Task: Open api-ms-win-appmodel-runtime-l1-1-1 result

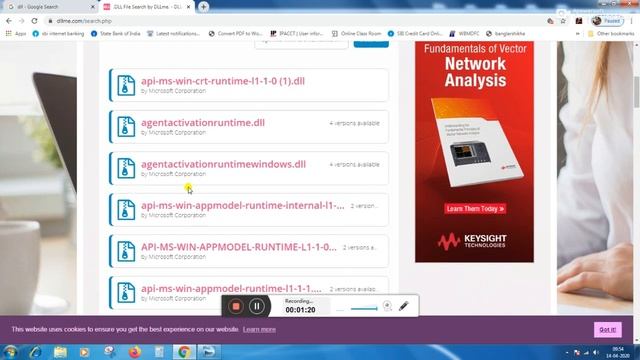Action: tap(231, 289)
